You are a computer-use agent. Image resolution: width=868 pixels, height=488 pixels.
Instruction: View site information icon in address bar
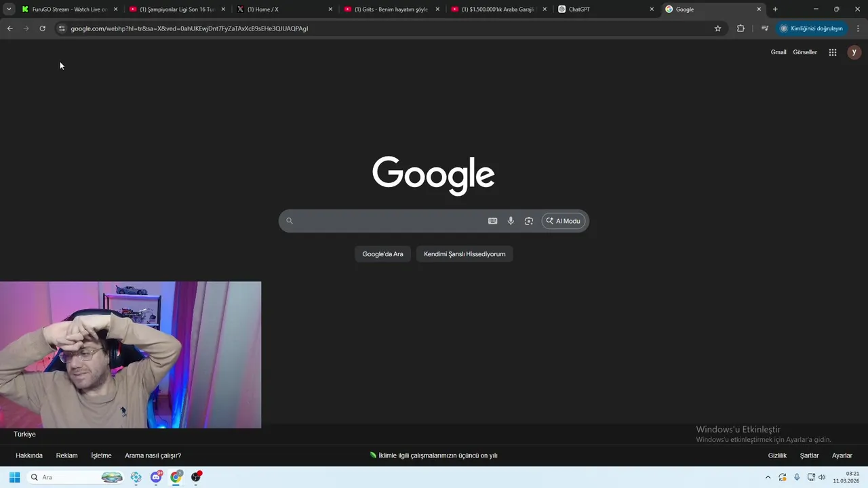62,28
